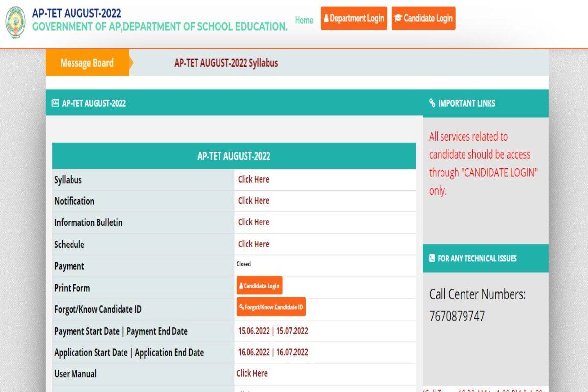Click the Forgot/Know Candidate ID orange button

pos(271,307)
